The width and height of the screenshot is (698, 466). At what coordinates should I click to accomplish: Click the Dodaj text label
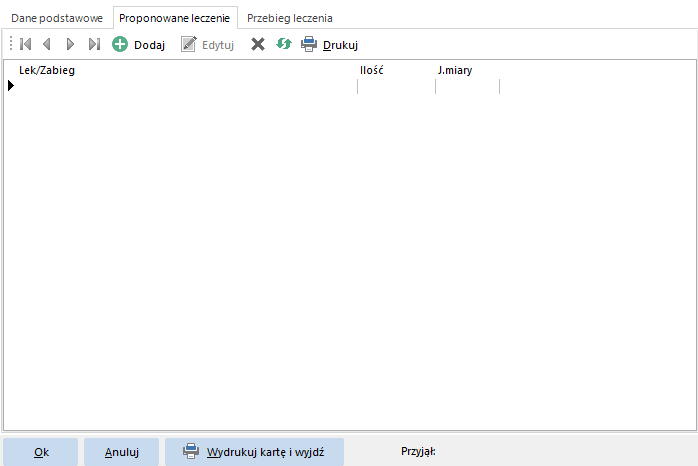click(150, 45)
